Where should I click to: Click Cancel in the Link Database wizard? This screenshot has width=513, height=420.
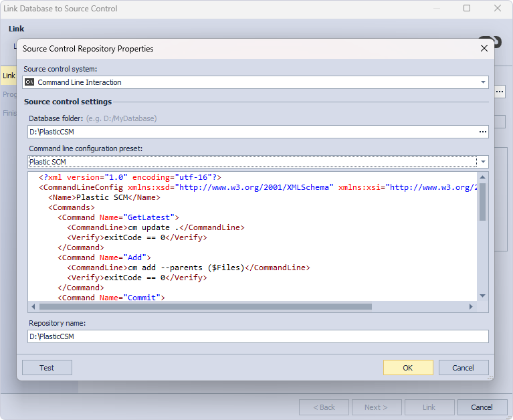(x=482, y=407)
